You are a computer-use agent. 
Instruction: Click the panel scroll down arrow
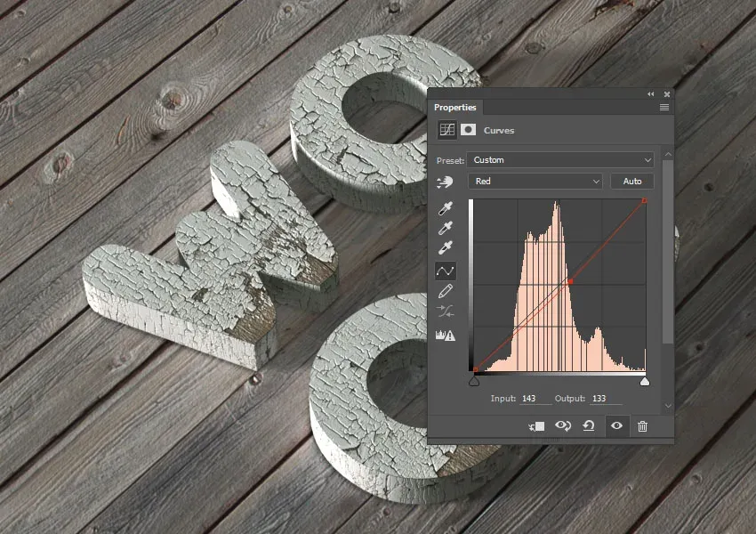pos(668,406)
